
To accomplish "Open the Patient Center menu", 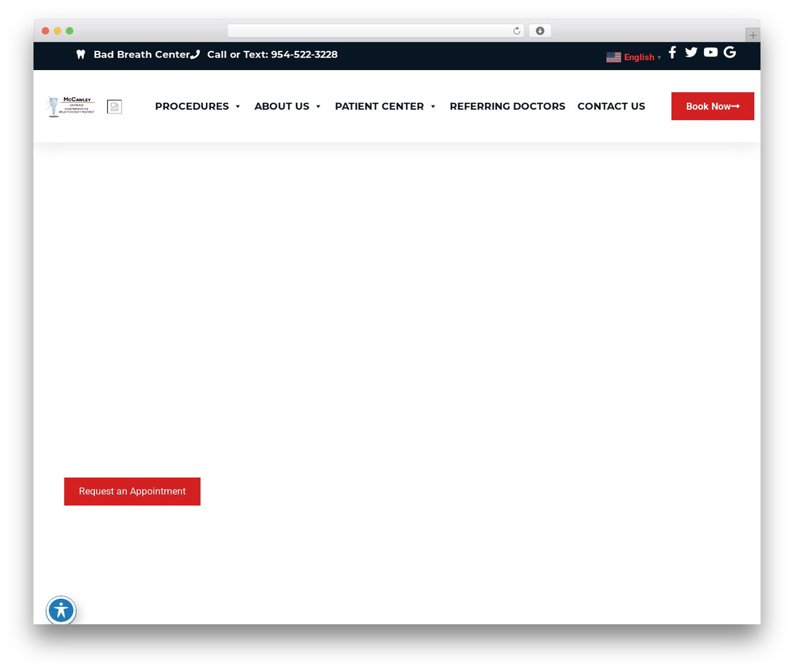I will (x=379, y=107).
